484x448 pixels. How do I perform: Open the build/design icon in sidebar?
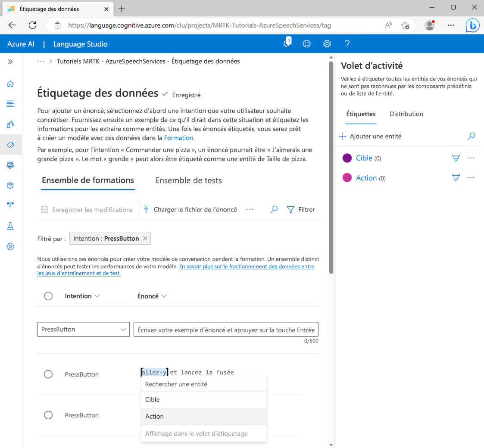pyautogui.click(x=10, y=124)
